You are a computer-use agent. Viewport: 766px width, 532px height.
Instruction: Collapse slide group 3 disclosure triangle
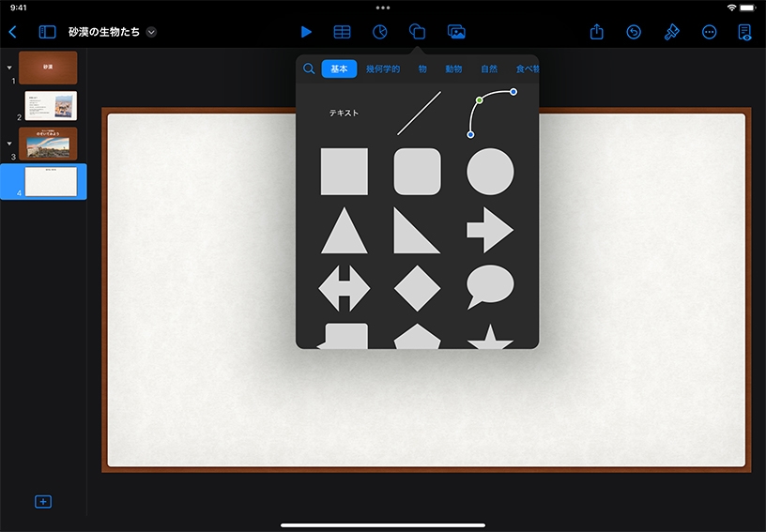[x=9, y=144]
